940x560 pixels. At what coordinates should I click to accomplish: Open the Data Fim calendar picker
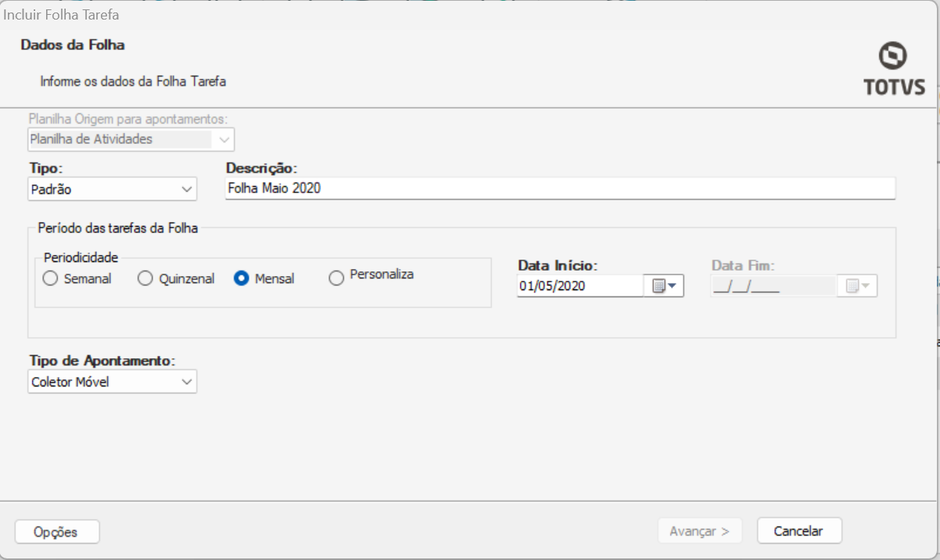tap(856, 286)
